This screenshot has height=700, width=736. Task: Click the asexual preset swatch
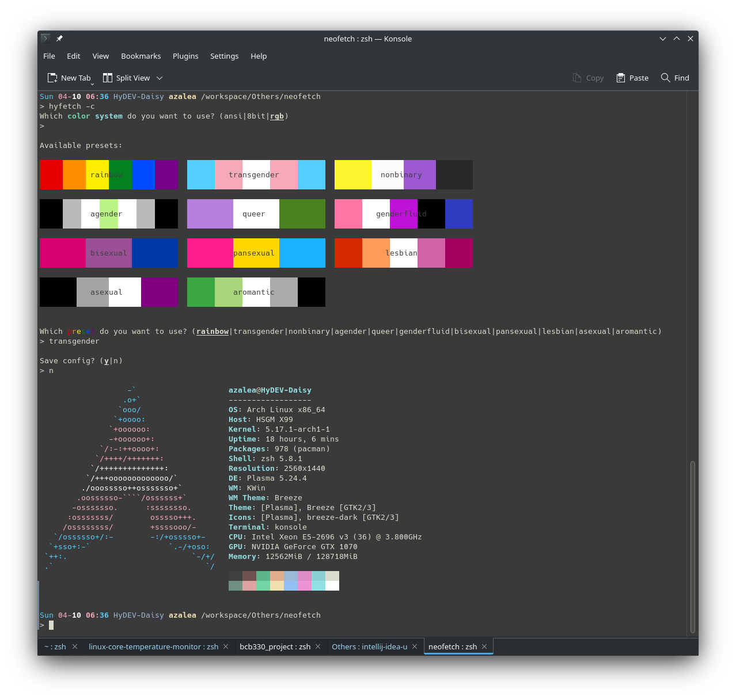click(x=109, y=292)
